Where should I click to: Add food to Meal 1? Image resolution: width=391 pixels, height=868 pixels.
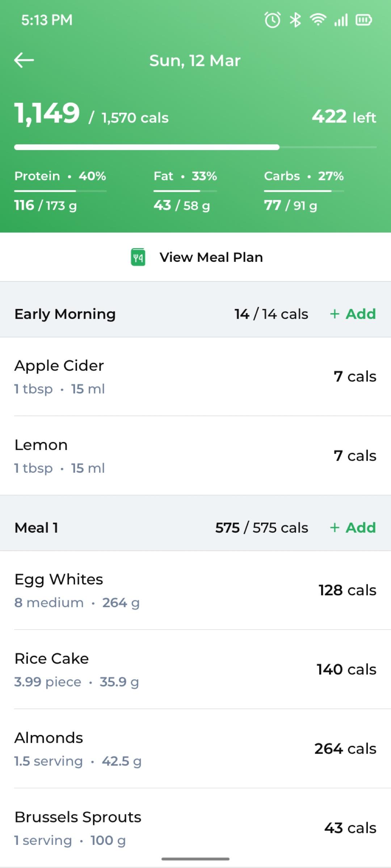(353, 527)
